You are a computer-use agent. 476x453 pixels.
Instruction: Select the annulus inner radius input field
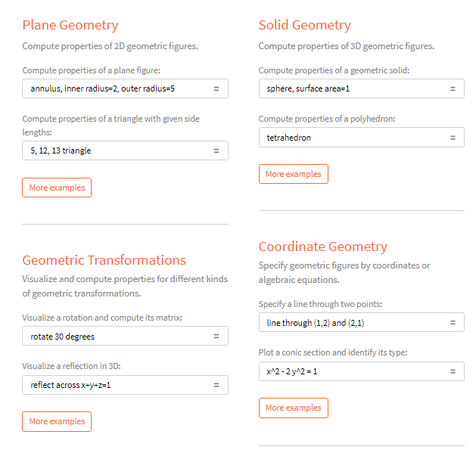(x=125, y=88)
